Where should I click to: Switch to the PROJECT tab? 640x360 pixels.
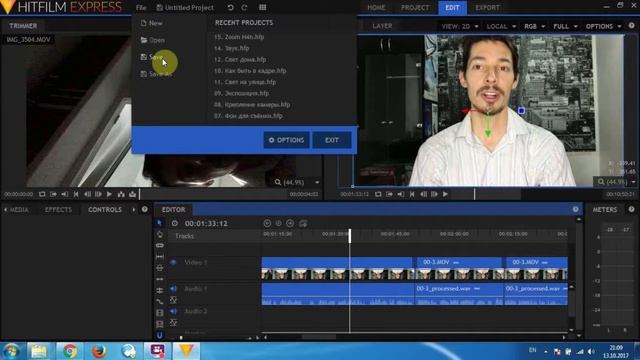415,8
